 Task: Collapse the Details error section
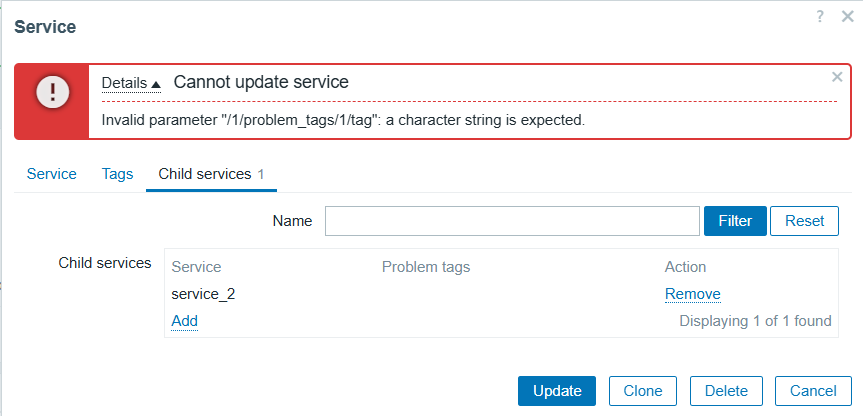tap(132, 83)
